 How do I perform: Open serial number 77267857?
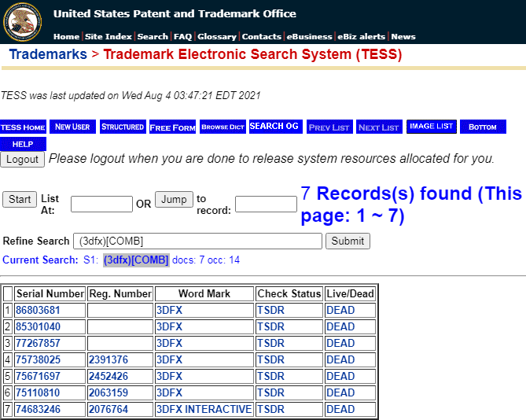tap(38, 343)
